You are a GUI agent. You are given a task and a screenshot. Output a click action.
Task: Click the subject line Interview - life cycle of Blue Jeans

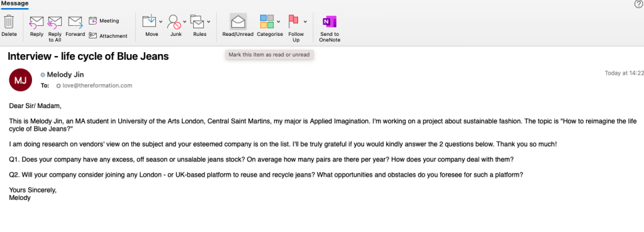tap(88, 57)
